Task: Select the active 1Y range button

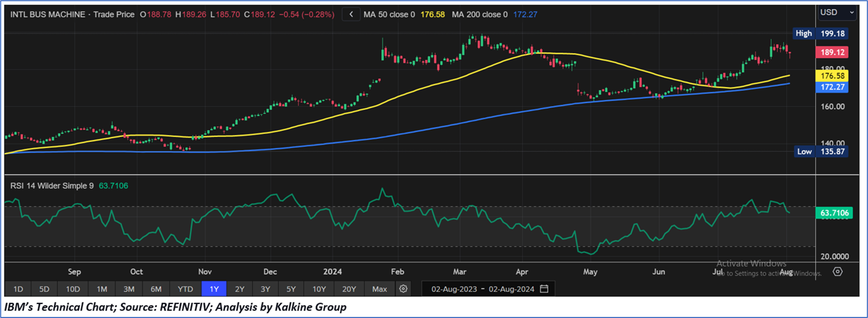Action: pos(214,289)
